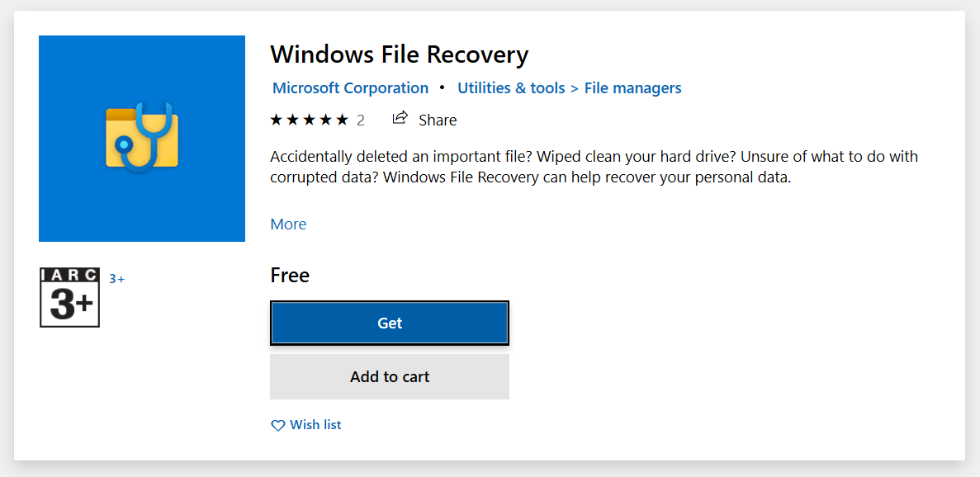Open the File managers subcategory

point(632,87)
